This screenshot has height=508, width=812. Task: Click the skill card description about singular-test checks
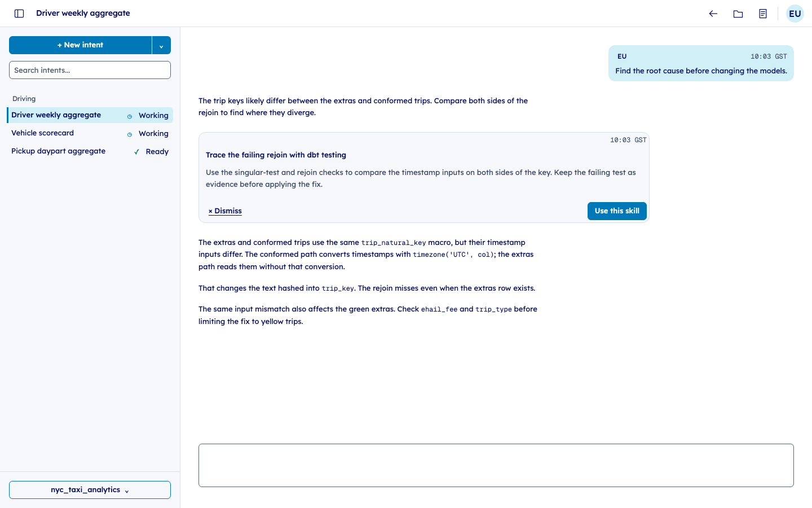421,178
